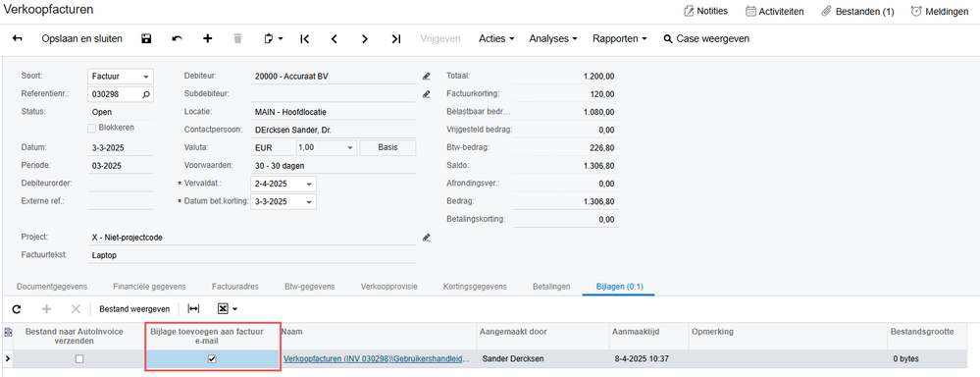Expand the Acties menu
The width and height of the screenshot is (980, 377).
pyautogui.click(x=496, y=38)
